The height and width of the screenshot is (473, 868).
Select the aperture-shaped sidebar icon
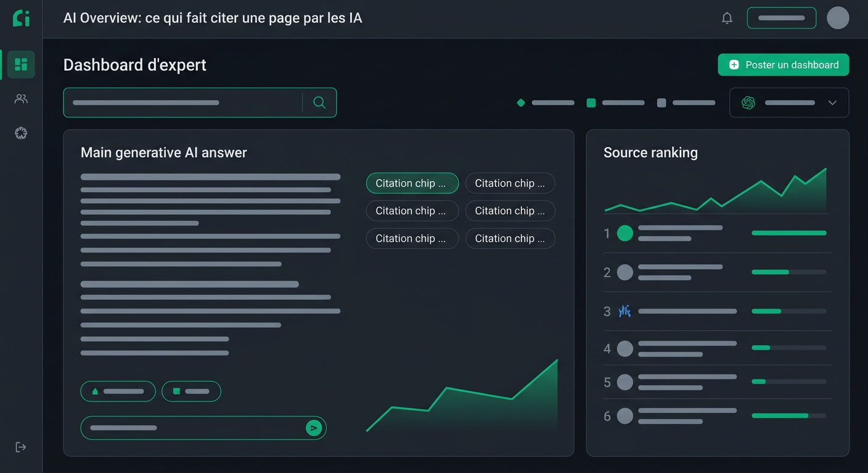pos(21,133)
